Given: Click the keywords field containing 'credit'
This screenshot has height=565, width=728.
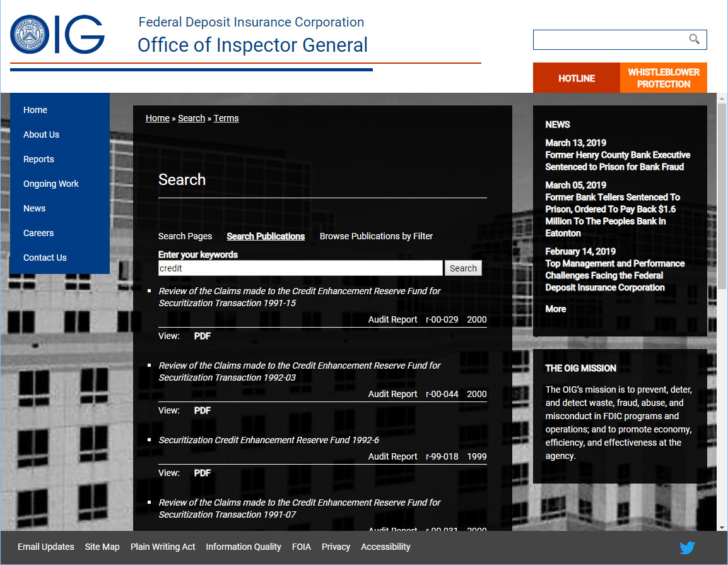Looking at the screenshot, I should coord(300,268).
